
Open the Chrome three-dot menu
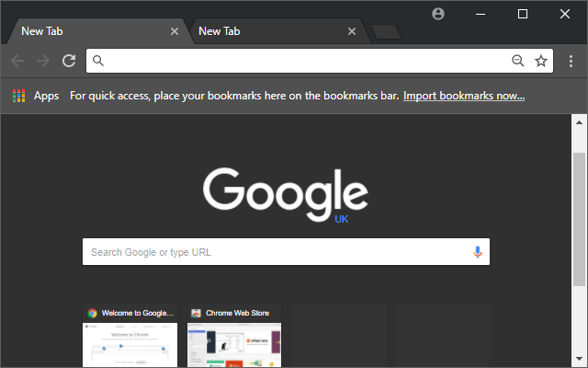(571, 61)
